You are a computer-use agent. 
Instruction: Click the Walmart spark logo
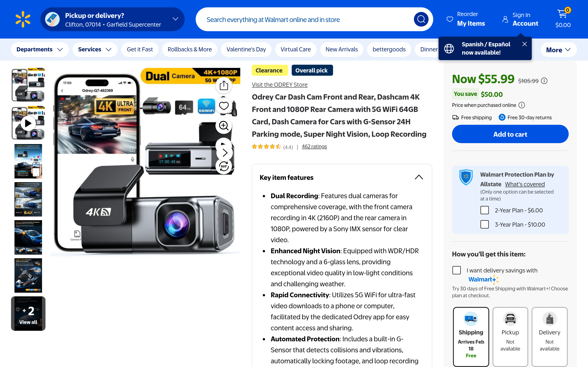(x=23, y=19)
